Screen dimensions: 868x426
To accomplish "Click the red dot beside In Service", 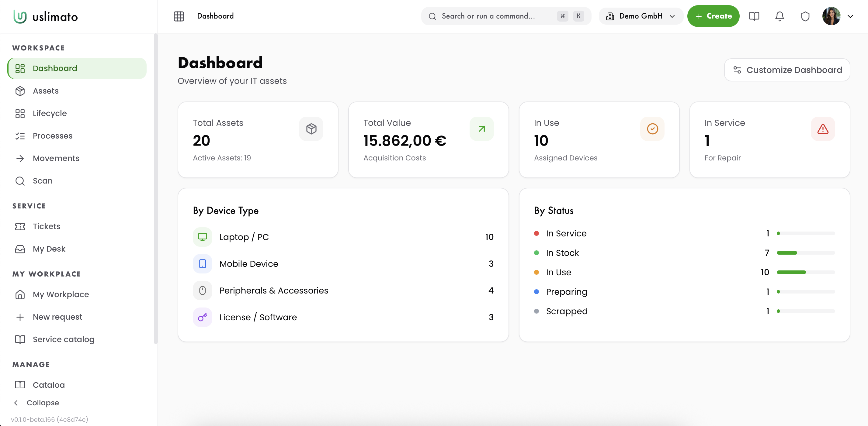I will point(536,233).
